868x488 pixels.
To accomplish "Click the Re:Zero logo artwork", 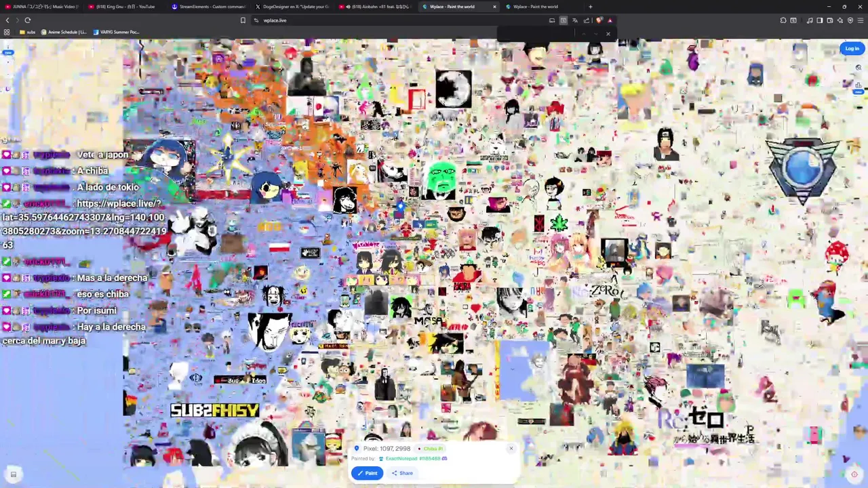I will [x=705, y=426].
